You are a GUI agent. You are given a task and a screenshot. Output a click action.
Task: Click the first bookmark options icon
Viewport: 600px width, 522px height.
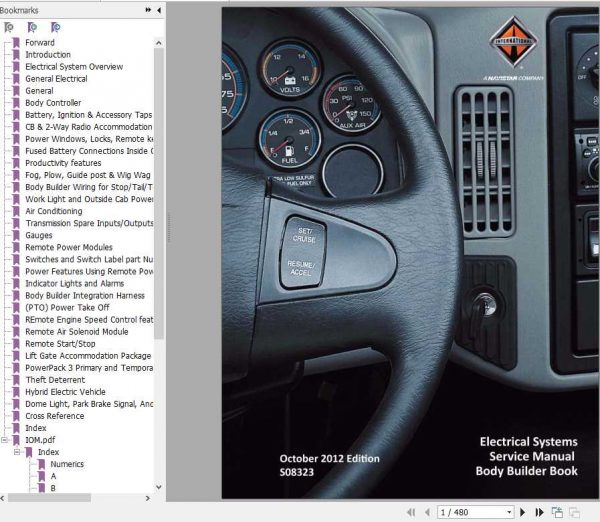(x=8, y=27)
